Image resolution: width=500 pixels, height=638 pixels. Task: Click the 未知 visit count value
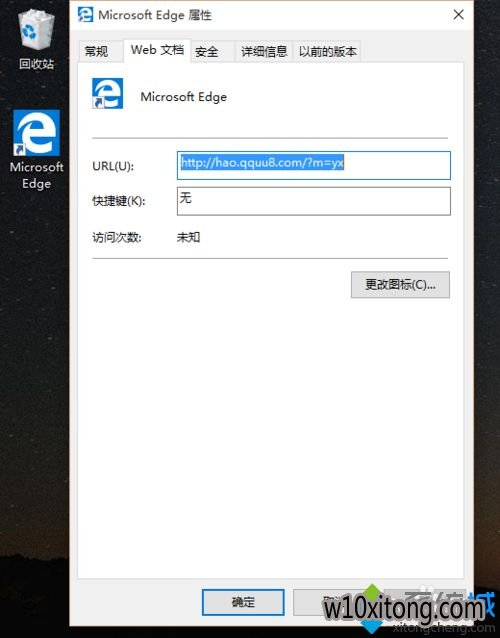point(188,237)
